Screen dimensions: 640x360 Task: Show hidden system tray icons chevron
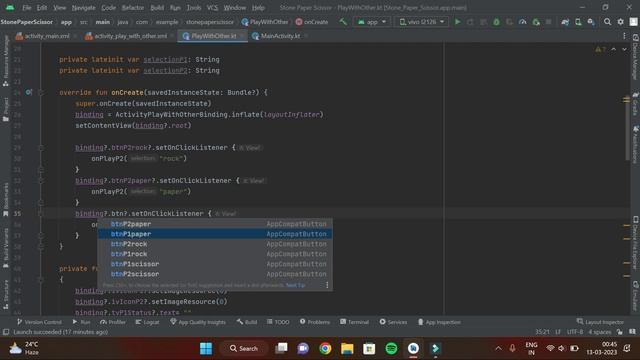[x=498, y=348]
